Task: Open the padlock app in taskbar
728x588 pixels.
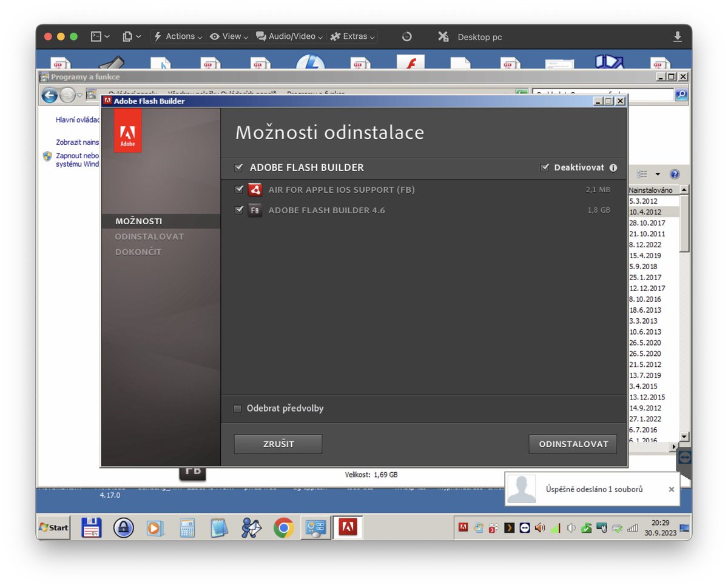Action: click(124, 528)
